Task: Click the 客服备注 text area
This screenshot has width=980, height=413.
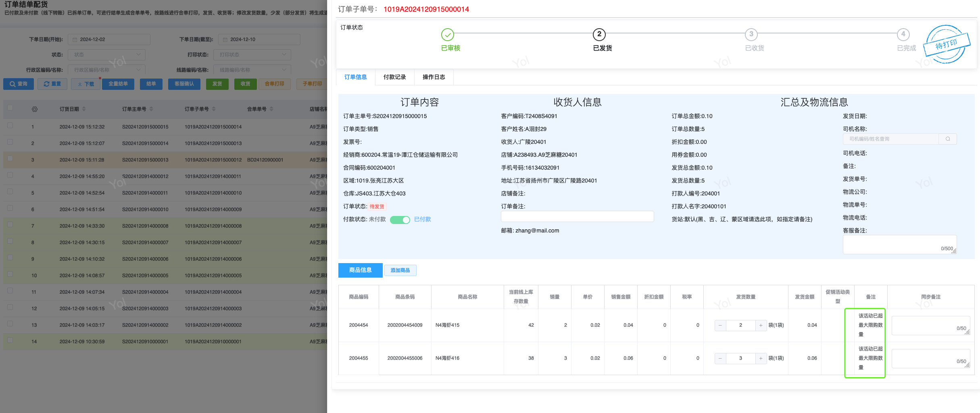Action: click(x=899, y=244)
